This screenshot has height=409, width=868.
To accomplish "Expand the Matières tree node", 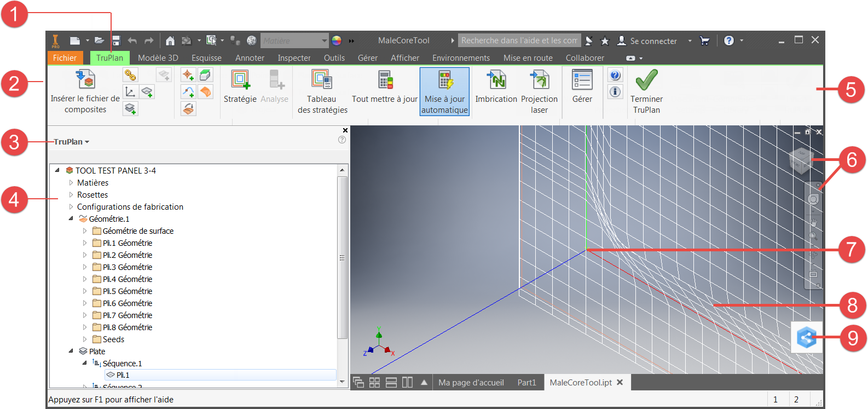I will tap(71, 183).
